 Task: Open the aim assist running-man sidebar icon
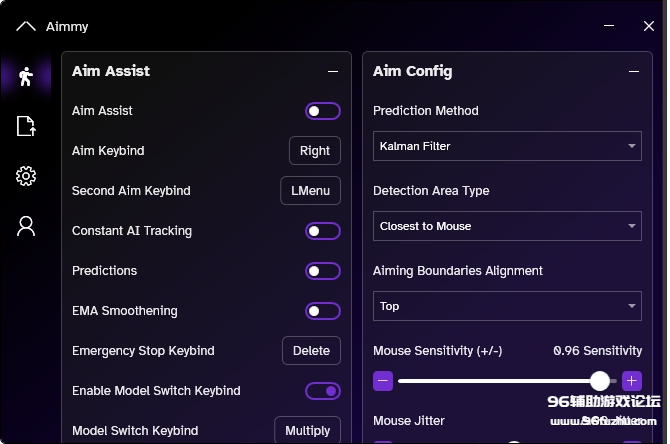(x=26, y=77)
